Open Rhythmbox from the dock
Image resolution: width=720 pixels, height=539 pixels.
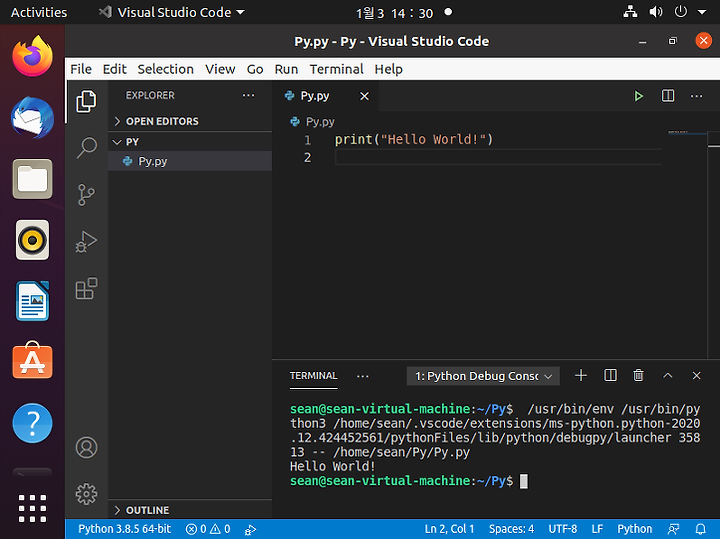(x=32, y=240)
